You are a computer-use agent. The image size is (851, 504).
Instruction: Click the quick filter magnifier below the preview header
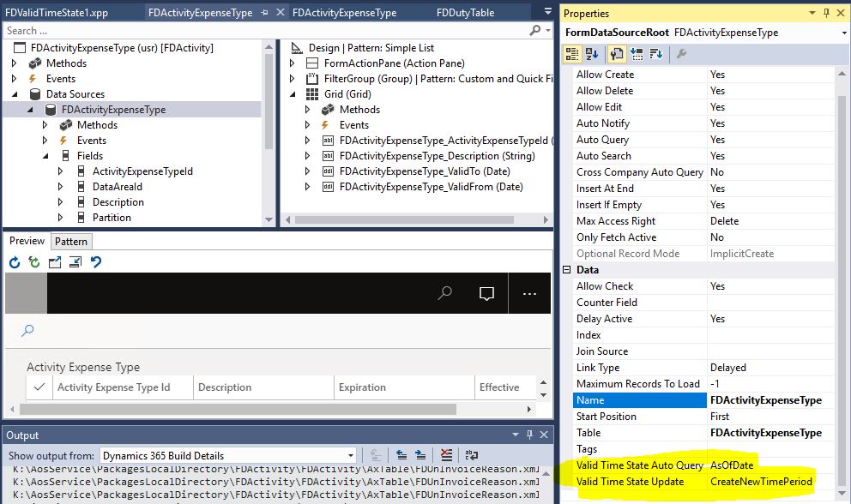point(27,330)
